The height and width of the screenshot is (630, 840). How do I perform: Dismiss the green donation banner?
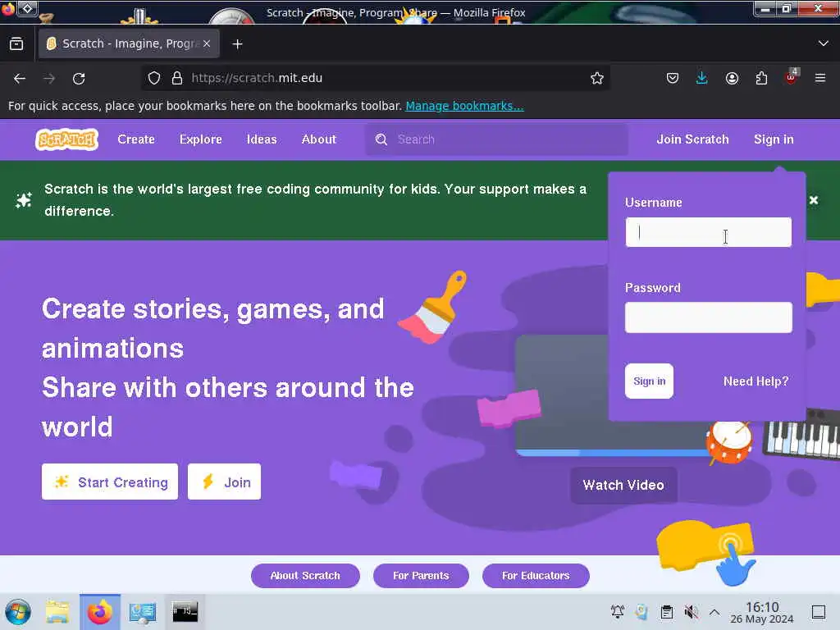coord(813,200)
